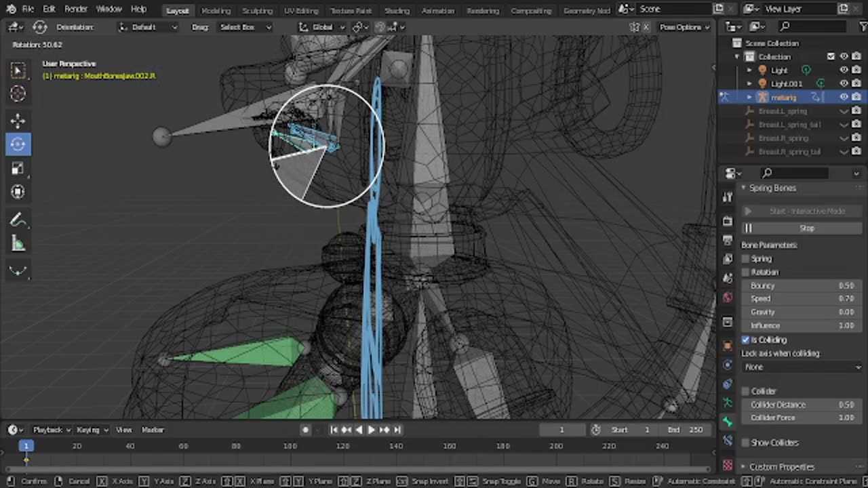This screenshot has width=868, height=488.
Task: Select the Measure ruler tool
Action: click(18, 243)
